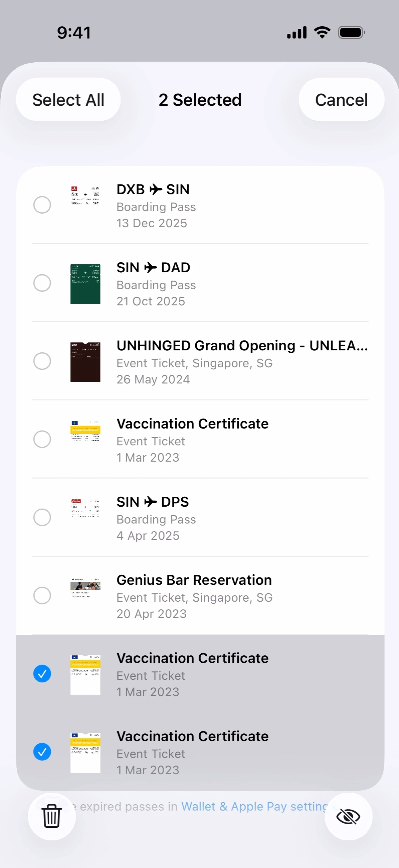Open Wallet & Apple Pay settings link
The height and width of the screenshot is (868, 399).
pyautogui.click(x=255, y=807)
